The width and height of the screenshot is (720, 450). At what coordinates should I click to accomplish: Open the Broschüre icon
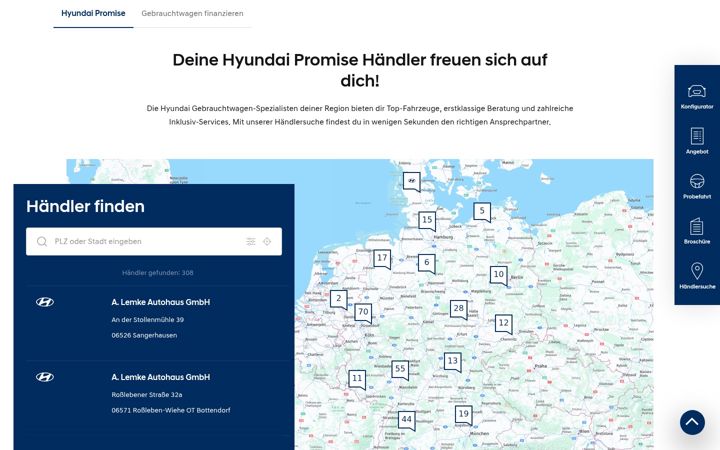point(697,226)
